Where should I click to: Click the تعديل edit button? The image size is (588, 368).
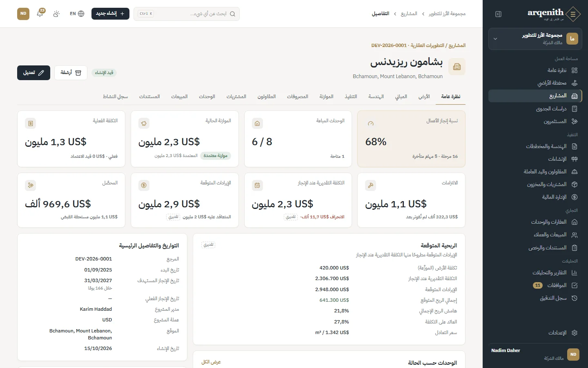33,73
